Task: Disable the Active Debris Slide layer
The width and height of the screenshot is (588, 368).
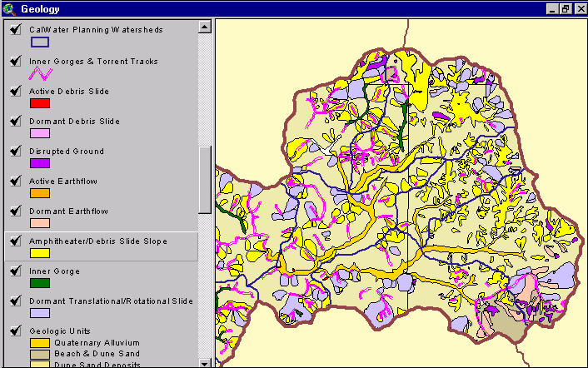Action: [15, 91]
